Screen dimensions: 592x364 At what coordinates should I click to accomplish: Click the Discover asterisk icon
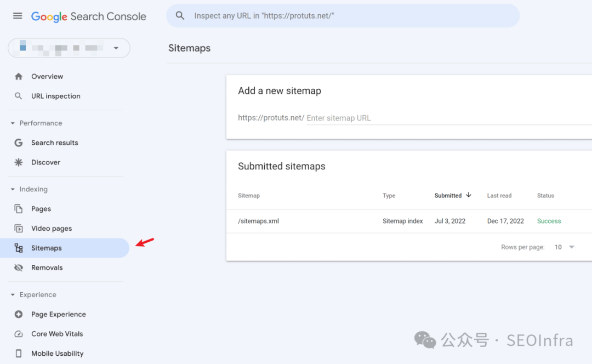pyautogui.click(x=19, y=162)
